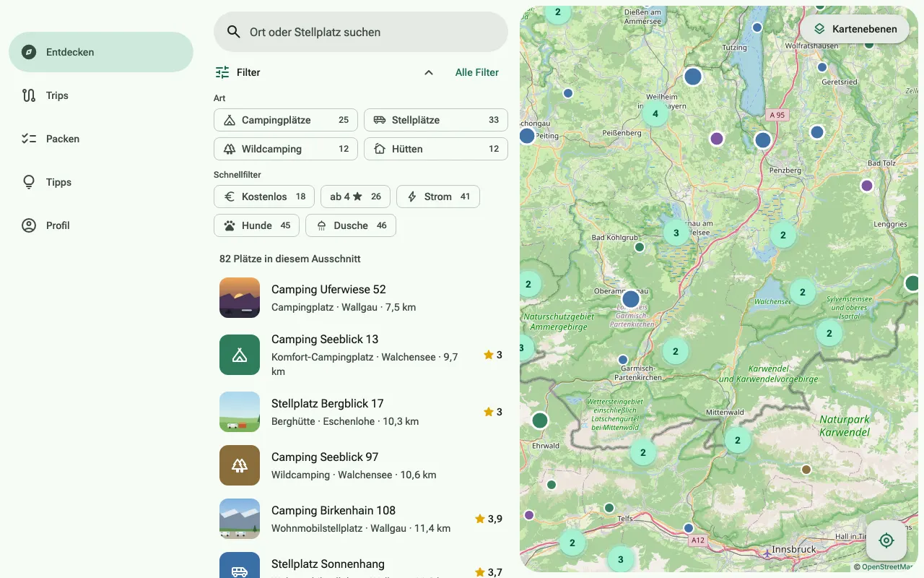Click the Camping Birkenhain 108 mountain thumbnail
Screen dimensions: 924x578
tap(240, 519)
